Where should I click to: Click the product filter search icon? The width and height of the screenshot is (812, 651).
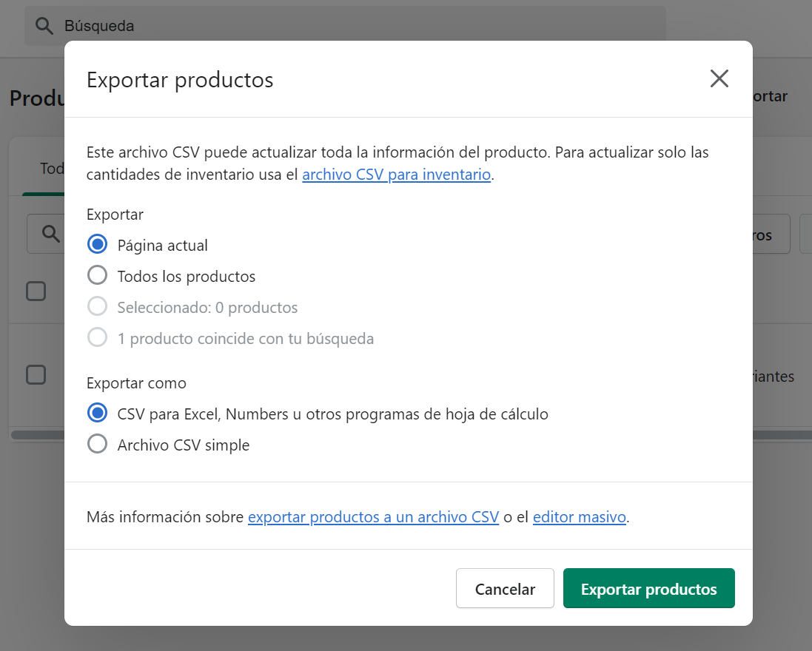[x=50, y=235]
